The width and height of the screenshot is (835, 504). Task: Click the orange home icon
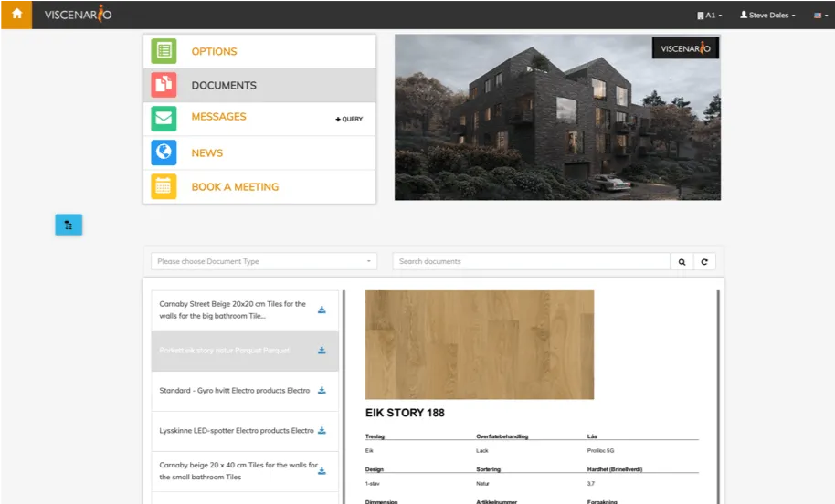pos(16,15)
